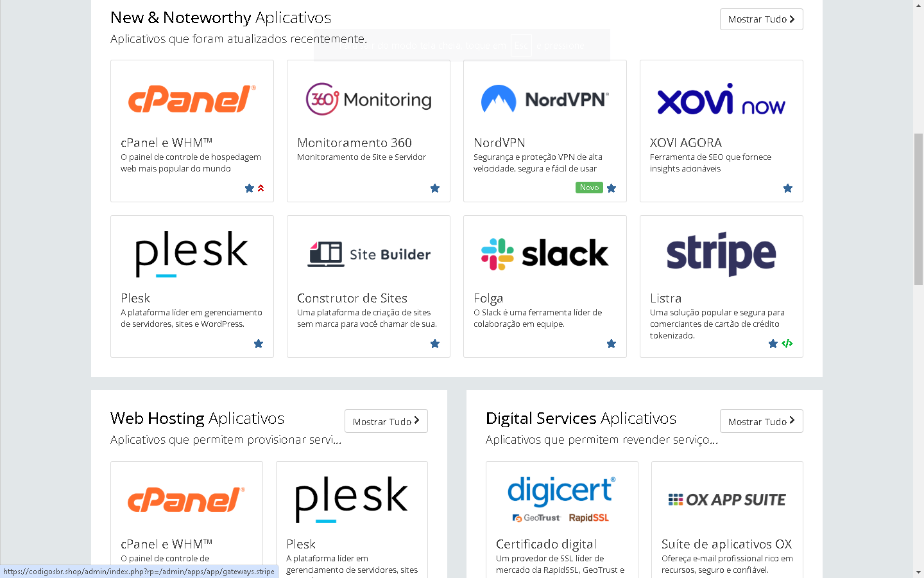Open the XOVI AGORA title link
The width and height of the screenshot is (924, 578).
[685, 143]
